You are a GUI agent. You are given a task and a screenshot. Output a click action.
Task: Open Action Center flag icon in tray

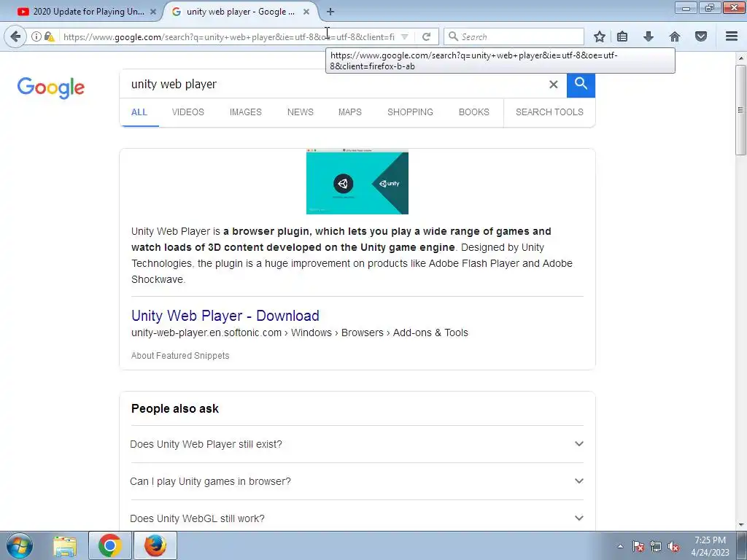pyautogui.click(x=638, y=546)
